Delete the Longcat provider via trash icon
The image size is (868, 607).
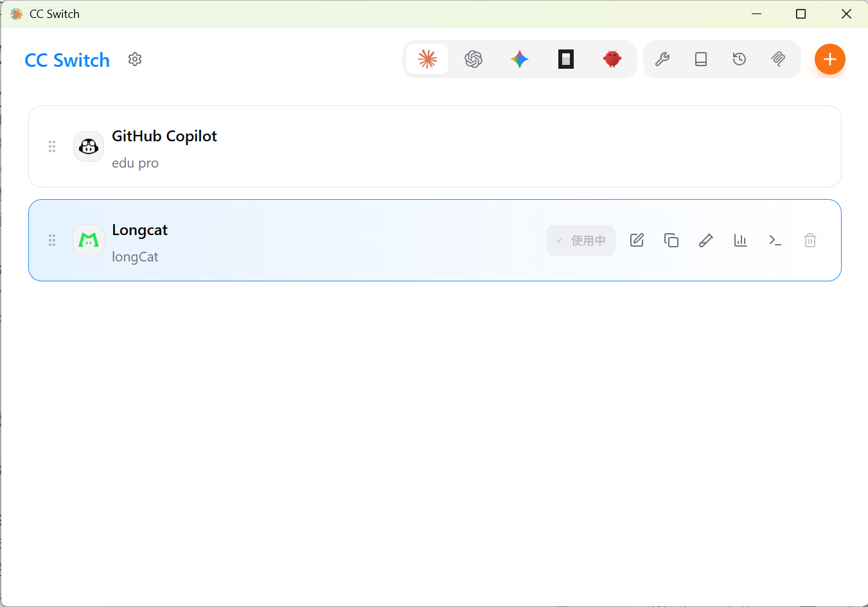pos(810,240)
